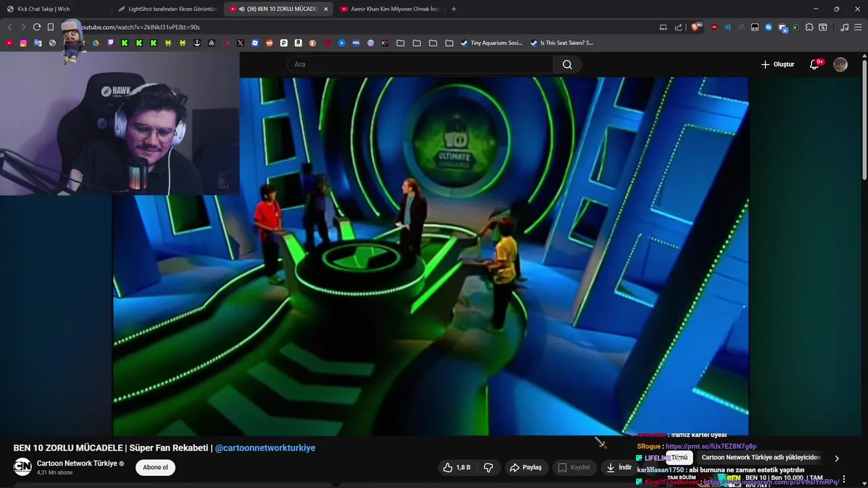This screenshot has width=868, height=488.
Task: Click the music note playlist icon
Action: (x=844, y=27)
